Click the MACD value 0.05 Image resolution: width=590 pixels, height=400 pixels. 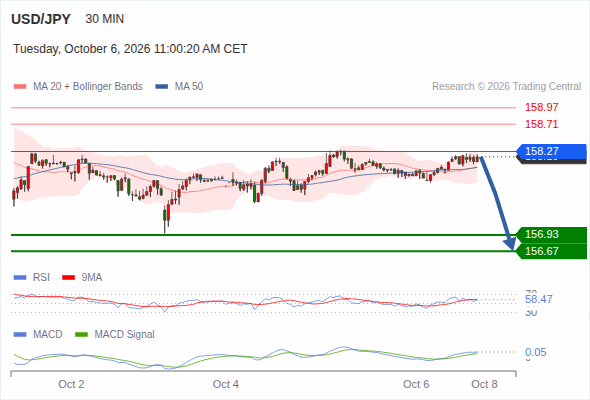point(535,352)
